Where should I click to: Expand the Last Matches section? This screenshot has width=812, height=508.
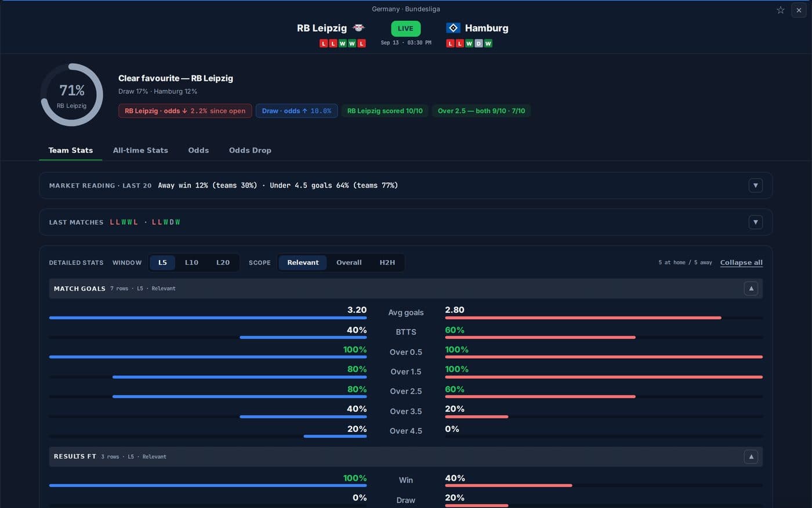(x=755, y=222)
